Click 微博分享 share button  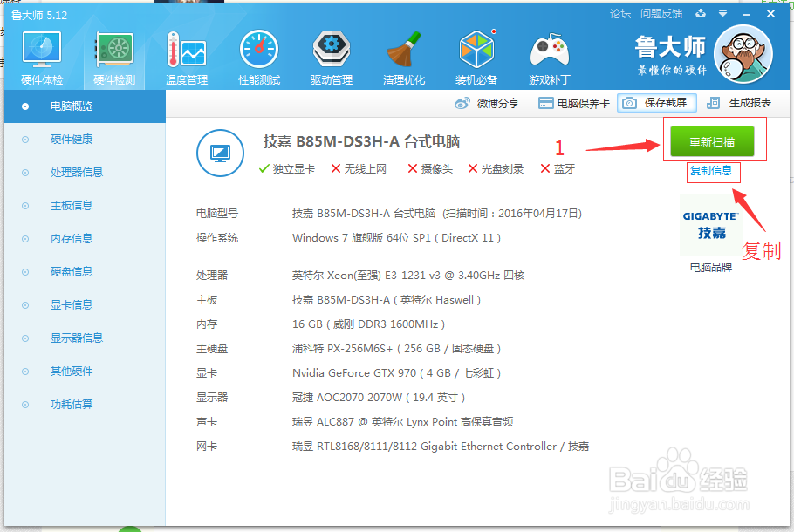(487, 103)
